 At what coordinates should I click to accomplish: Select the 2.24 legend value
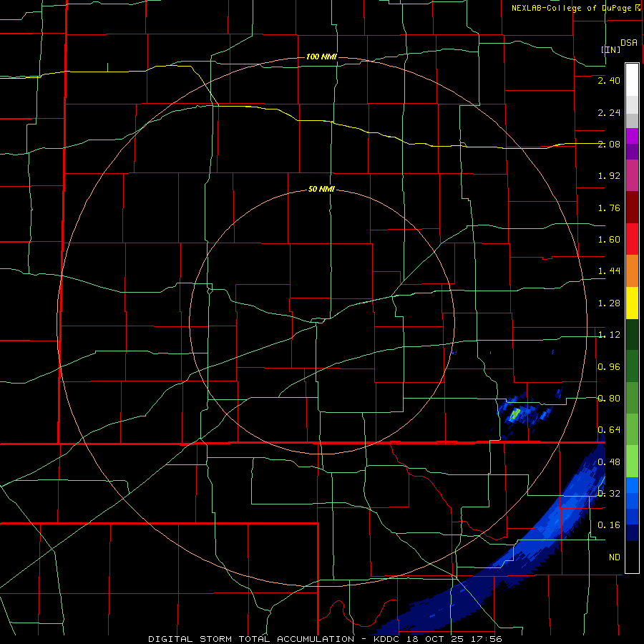click(609, 112)
